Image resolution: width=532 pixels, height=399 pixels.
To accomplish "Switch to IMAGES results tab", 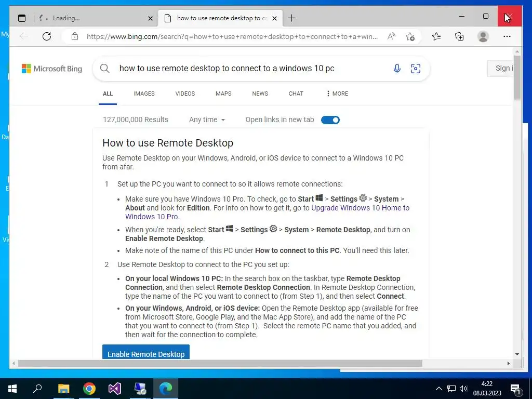I will [144, 94].
